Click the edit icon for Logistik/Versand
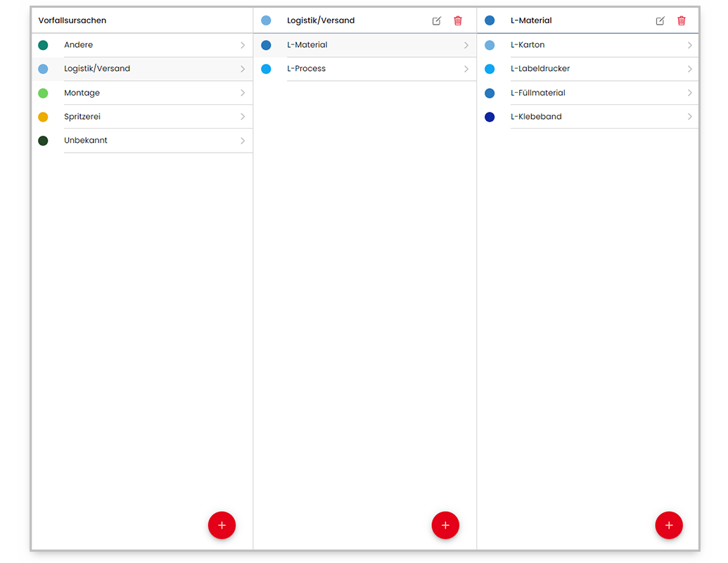This screenshot has height=563, width=728. coord(437,21)
